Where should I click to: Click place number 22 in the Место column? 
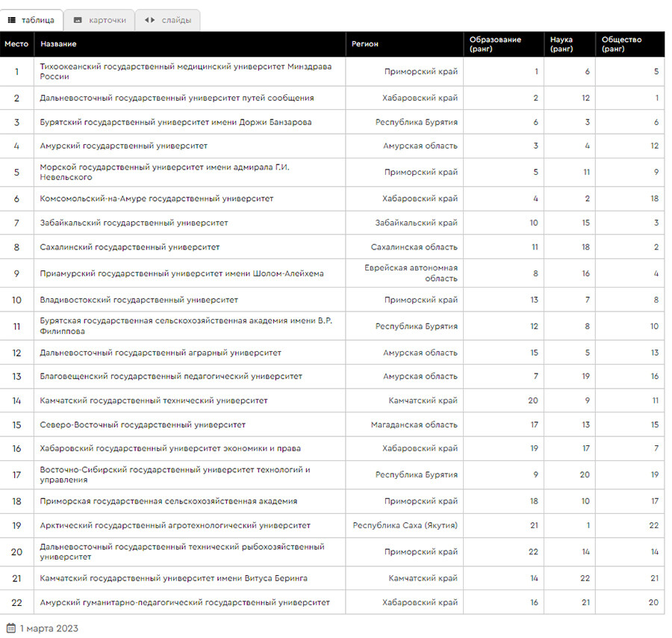pos(16,603)
